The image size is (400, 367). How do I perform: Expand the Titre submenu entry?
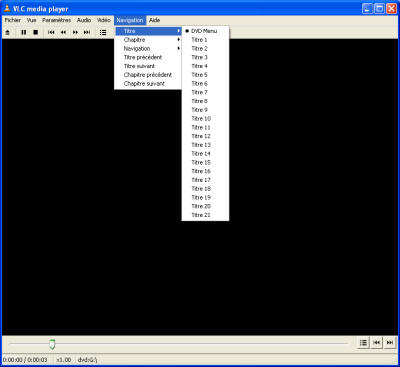[148, 31]
